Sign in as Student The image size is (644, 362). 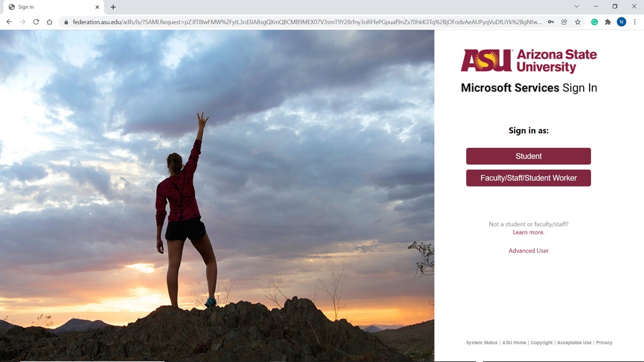coord(528,156)
